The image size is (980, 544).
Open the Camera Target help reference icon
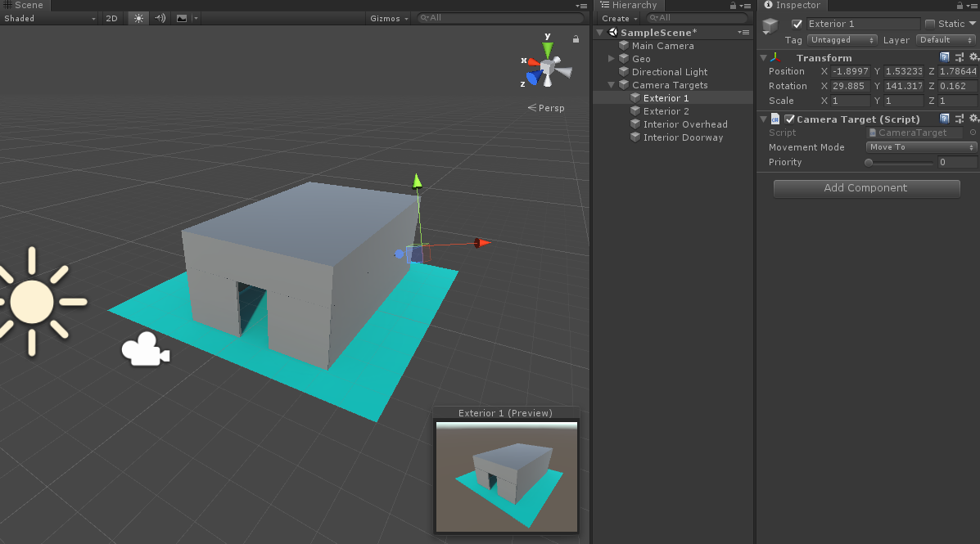click(944, 119)
